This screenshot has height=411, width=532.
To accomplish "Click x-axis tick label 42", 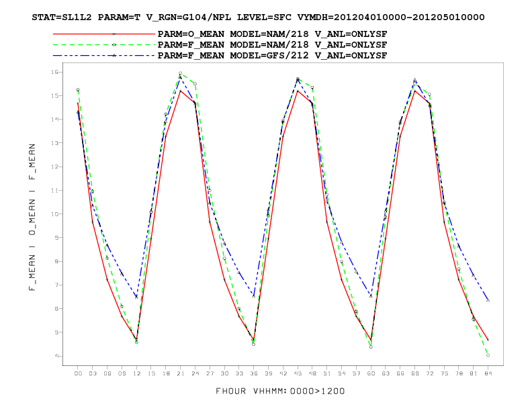I will click(x=283, y=373).
